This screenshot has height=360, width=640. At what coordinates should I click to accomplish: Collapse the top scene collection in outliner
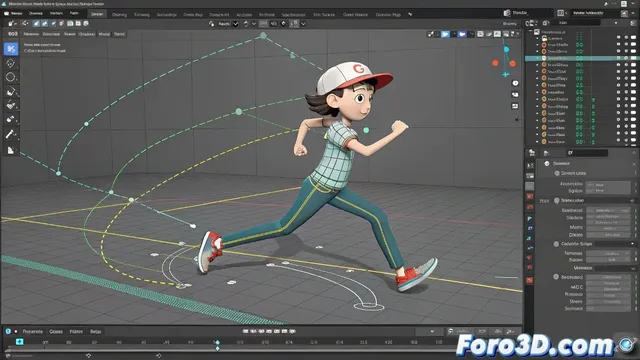click(x=531, y=31)
